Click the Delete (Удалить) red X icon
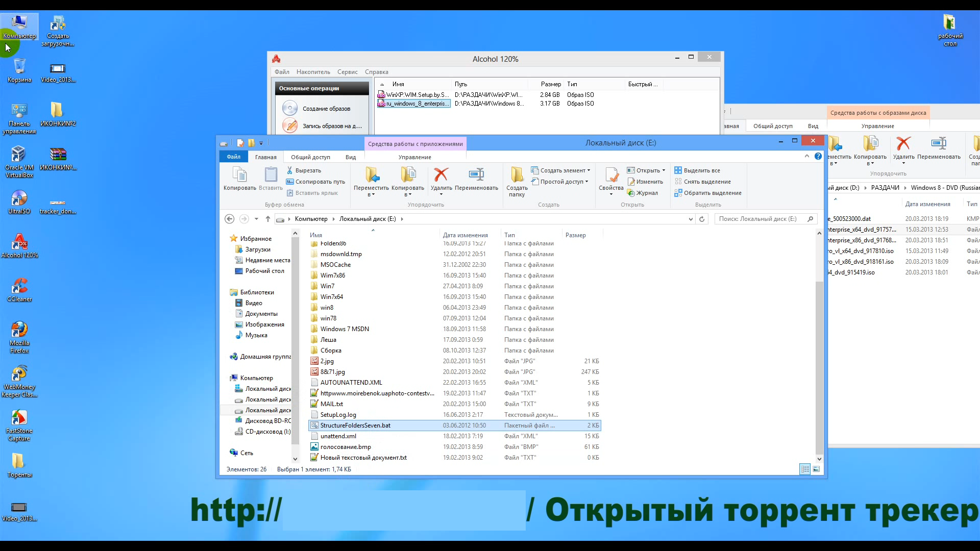 tap(441, 175)
